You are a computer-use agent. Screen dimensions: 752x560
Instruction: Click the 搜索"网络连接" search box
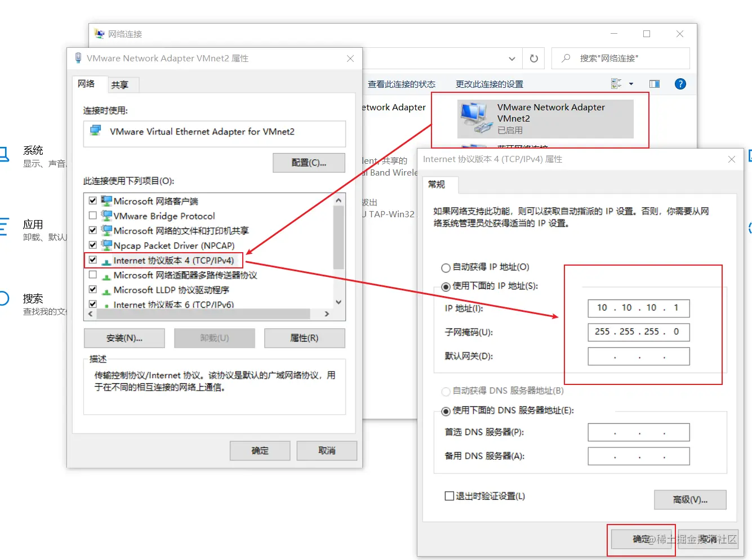tap(621, 59)
